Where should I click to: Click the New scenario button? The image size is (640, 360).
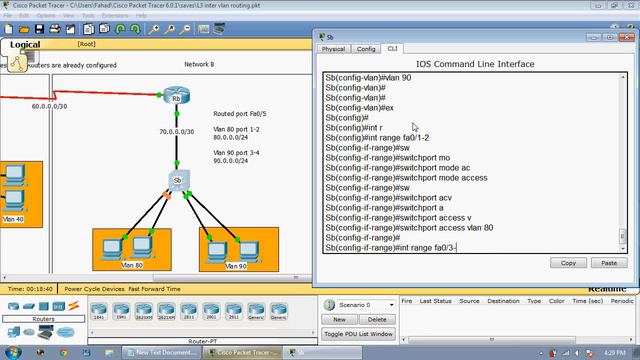(340, 320)
